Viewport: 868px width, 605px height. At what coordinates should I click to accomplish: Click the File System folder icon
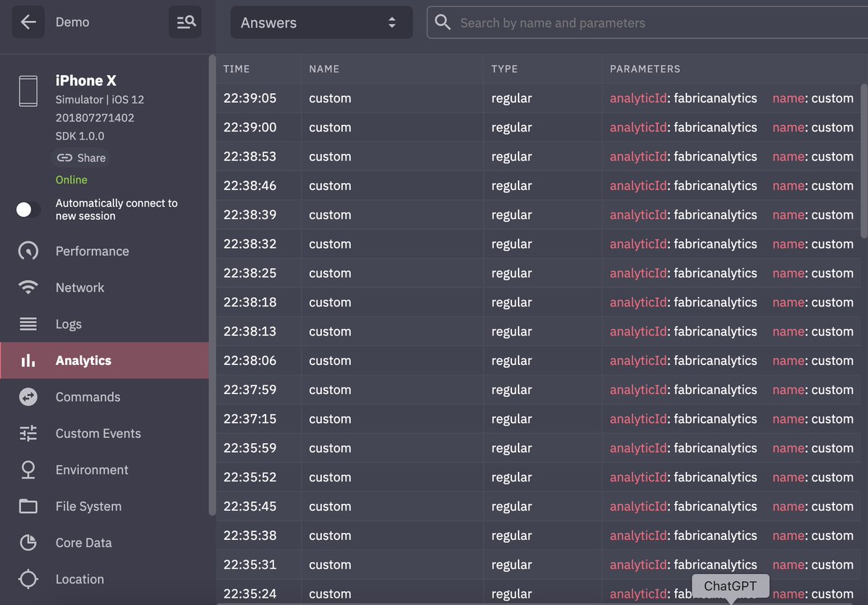point(28,506)
